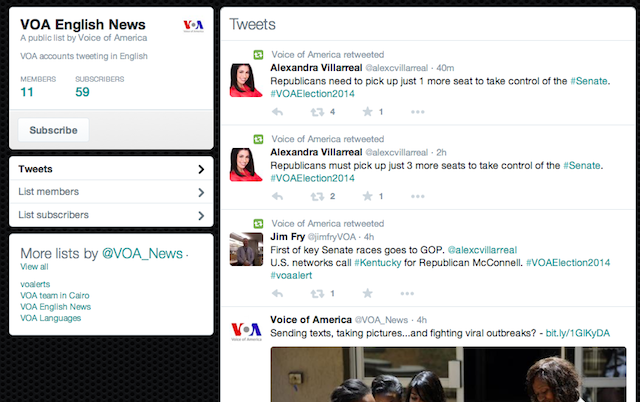The width and height of the screenshot is (640, 402).
Task: Reply to the 2h Alexandra Villarreal tweet
Action: 278,196
